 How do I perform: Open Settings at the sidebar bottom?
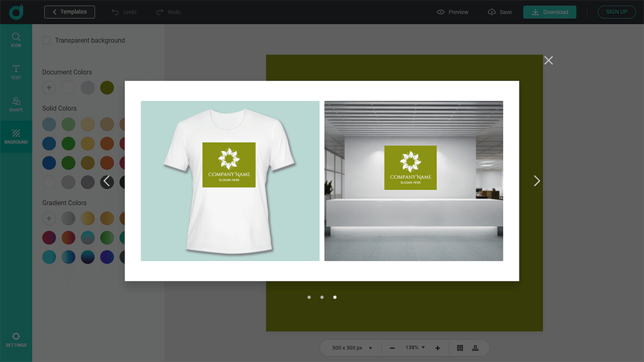pyautogui.click(x=16, y=339)
